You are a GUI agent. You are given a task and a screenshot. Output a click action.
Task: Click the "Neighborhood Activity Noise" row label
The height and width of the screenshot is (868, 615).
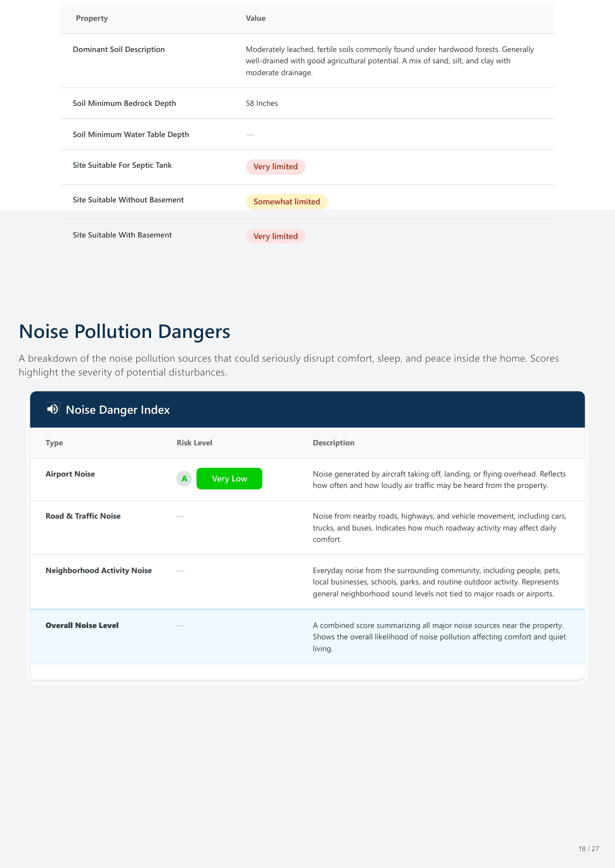99,571
